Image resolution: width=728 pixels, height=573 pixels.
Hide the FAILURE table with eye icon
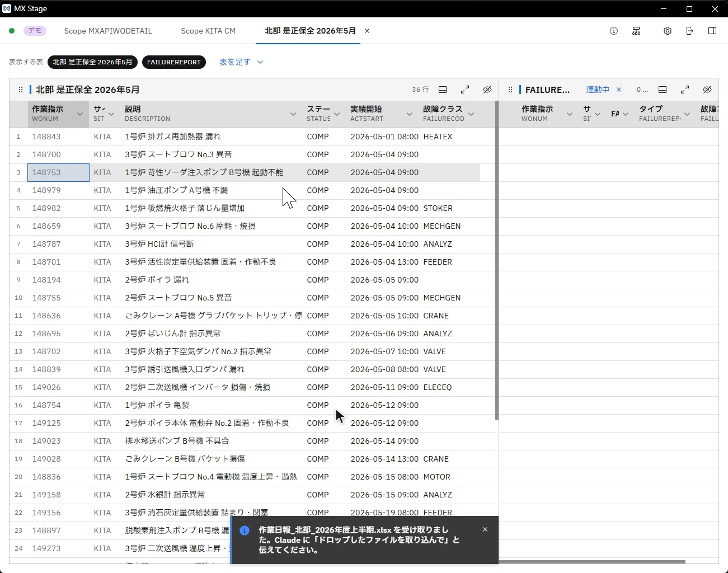(707, 90)
